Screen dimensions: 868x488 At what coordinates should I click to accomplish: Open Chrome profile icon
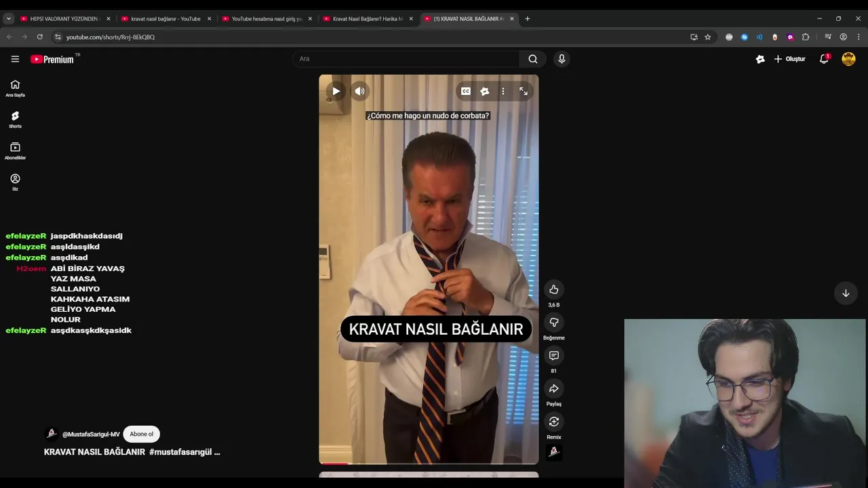click(843, 37)
